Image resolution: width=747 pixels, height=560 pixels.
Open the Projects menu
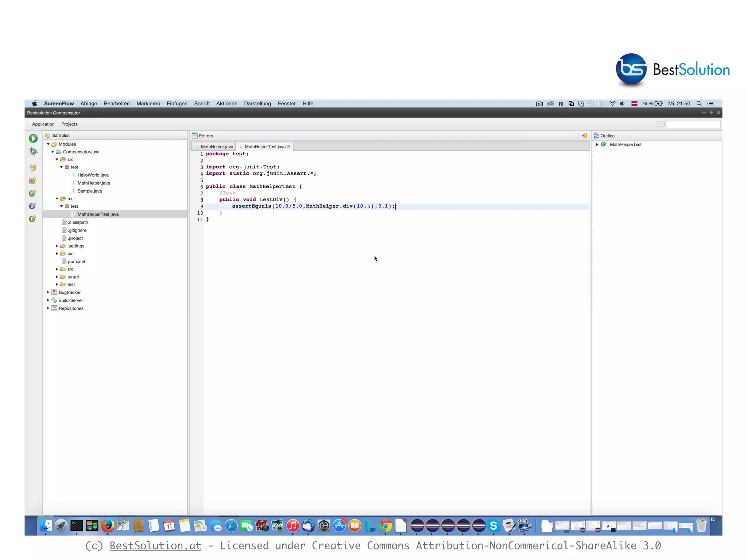[69, 124]
